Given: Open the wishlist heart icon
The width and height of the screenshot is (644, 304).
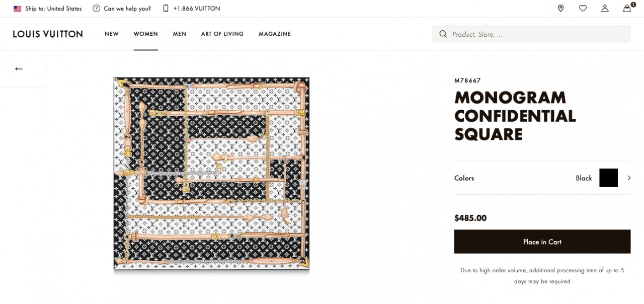Looking at the screenshot, I should (583, 9).
